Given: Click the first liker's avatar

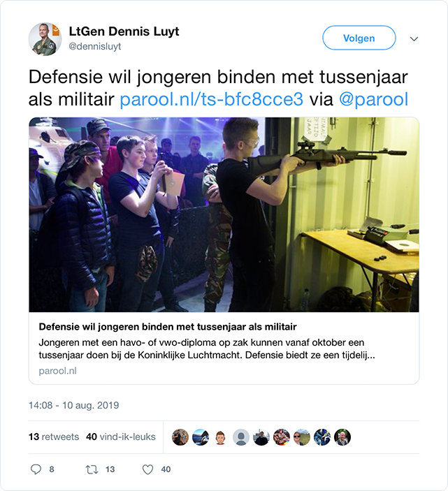Looking at the screenshot, I should (180, 437).
